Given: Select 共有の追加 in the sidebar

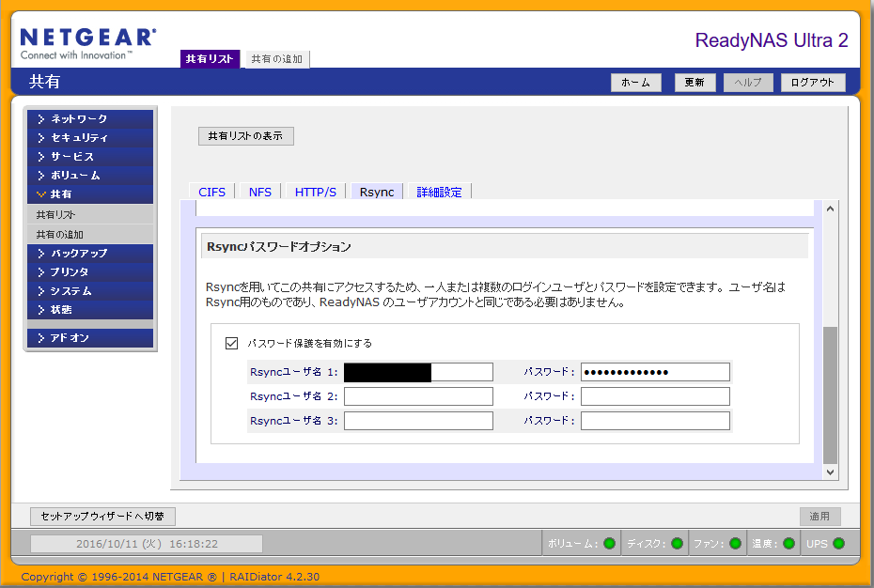Looking at the screenshot, I should (x=90, y=235).
